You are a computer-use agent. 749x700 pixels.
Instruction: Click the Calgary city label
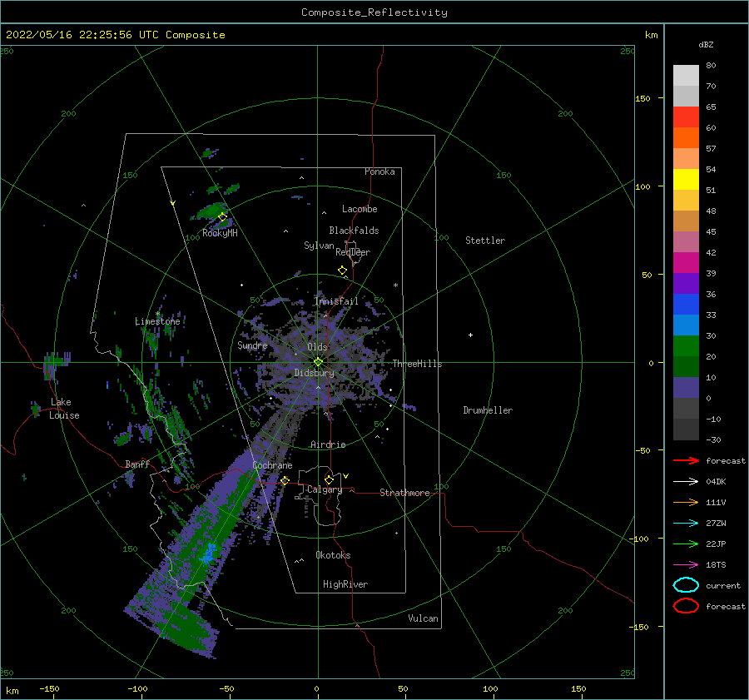[325, 489]
